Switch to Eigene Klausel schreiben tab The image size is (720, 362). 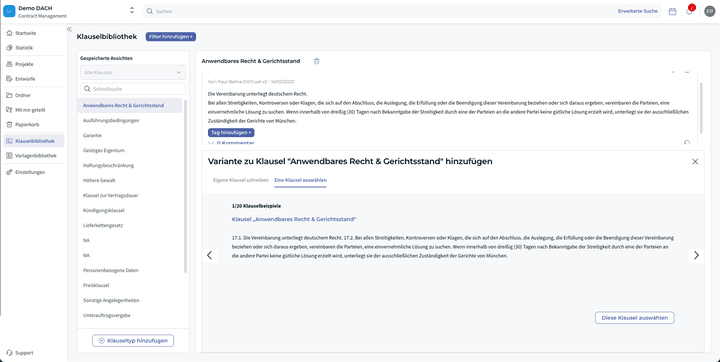(x=241, y=180)
